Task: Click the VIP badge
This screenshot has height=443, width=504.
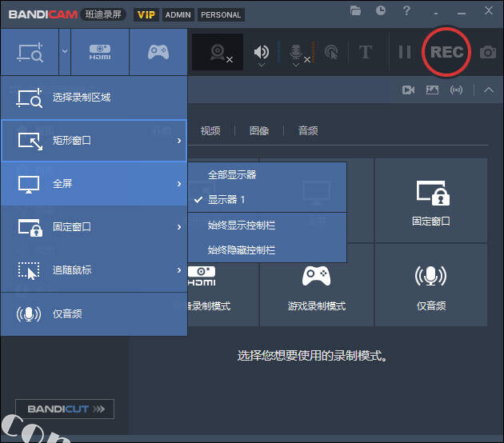Action: click(x=146, y=14)
